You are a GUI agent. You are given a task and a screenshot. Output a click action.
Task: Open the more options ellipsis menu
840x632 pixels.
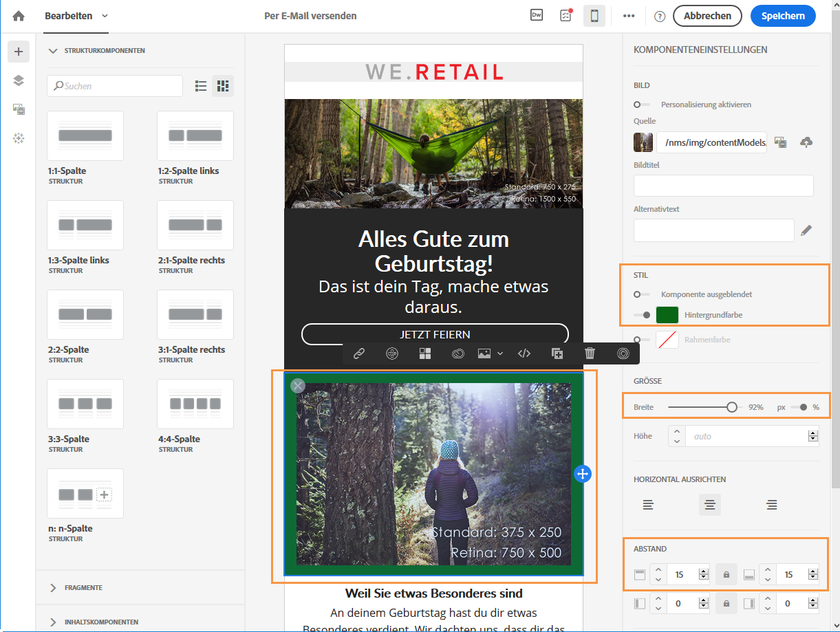[629, 16]
